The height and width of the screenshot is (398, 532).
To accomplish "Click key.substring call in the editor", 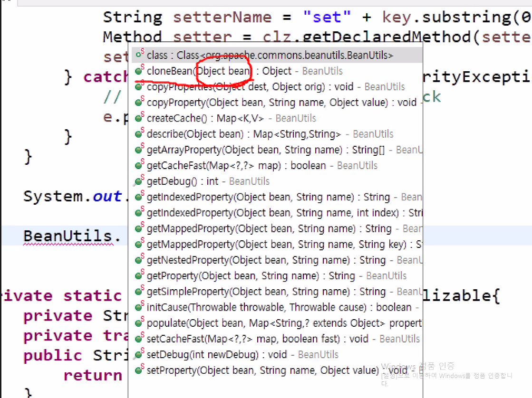I will tap(447, 17).
